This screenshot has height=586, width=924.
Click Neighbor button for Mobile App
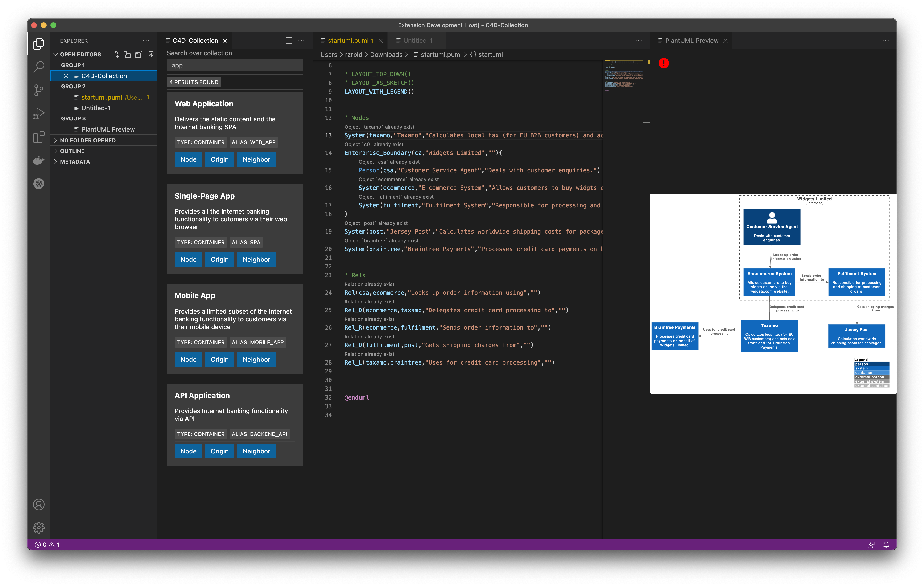pyautogui.click(x=256, y=360)
